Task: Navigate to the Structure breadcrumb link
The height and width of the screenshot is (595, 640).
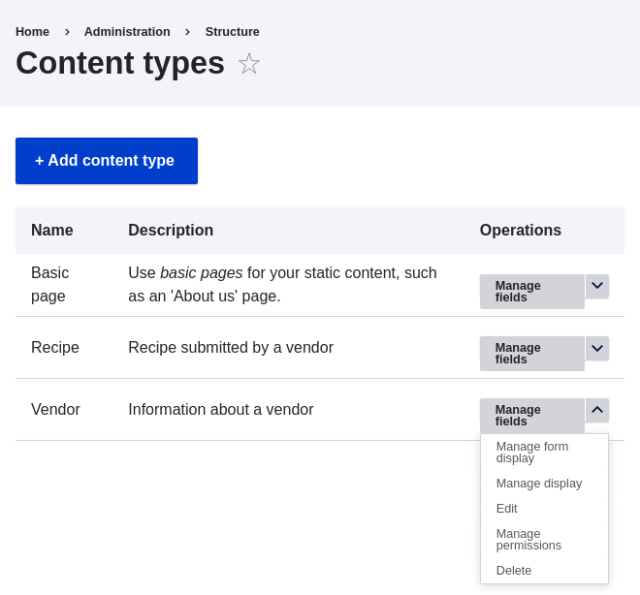Action: tap(232, 32)
